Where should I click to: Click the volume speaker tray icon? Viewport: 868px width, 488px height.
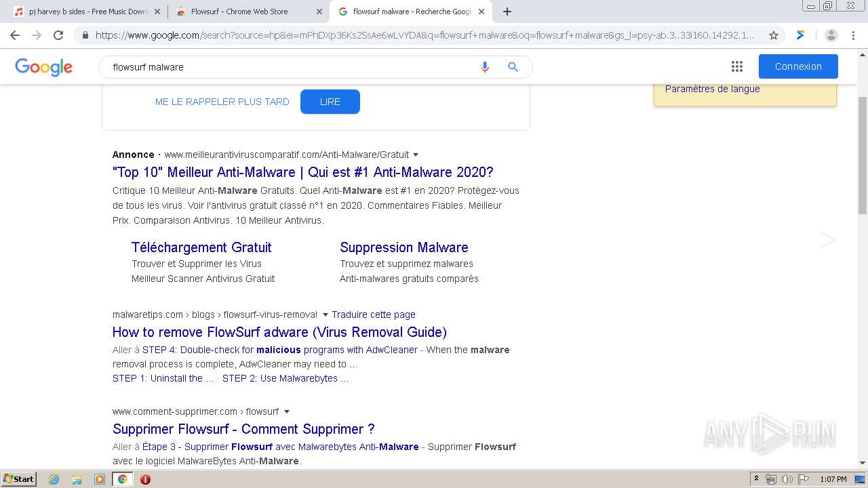(787, 479)
